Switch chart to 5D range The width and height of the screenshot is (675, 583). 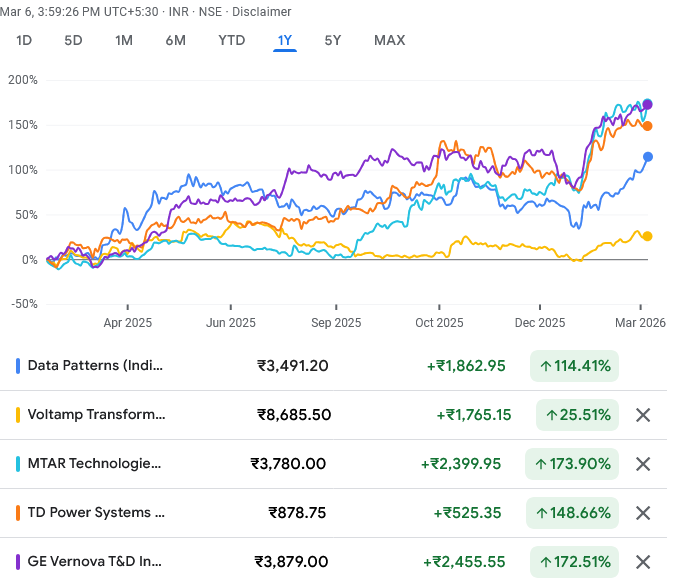coord(73,40)
